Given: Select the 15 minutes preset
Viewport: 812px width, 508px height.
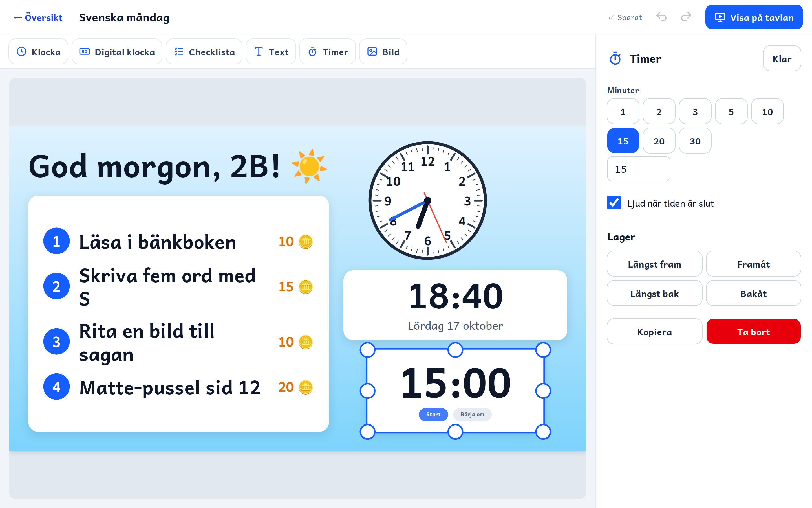Looking at the screenshot, I should [x=623, y=141].
